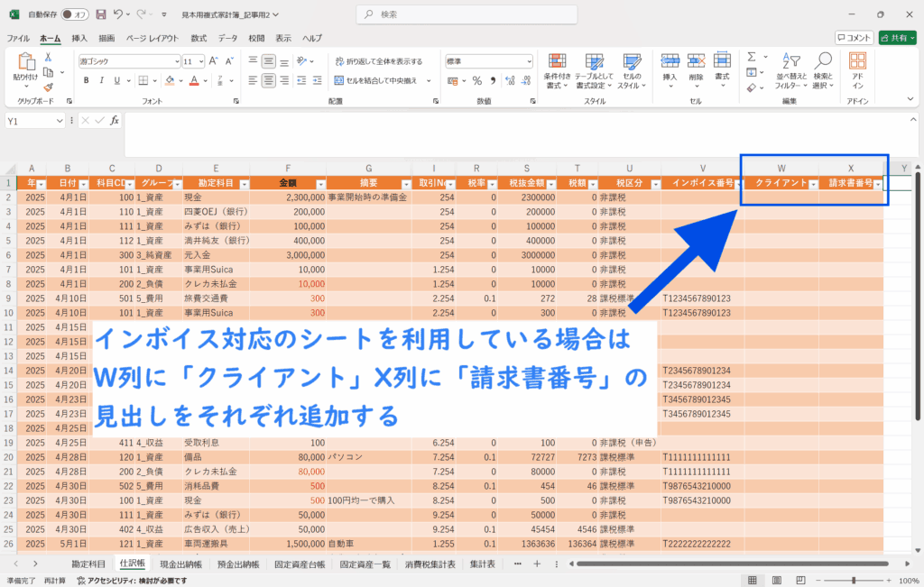This screenshot has width=924, height=587.
Task: Click the Comma Style icon
Action: point(493,80)
